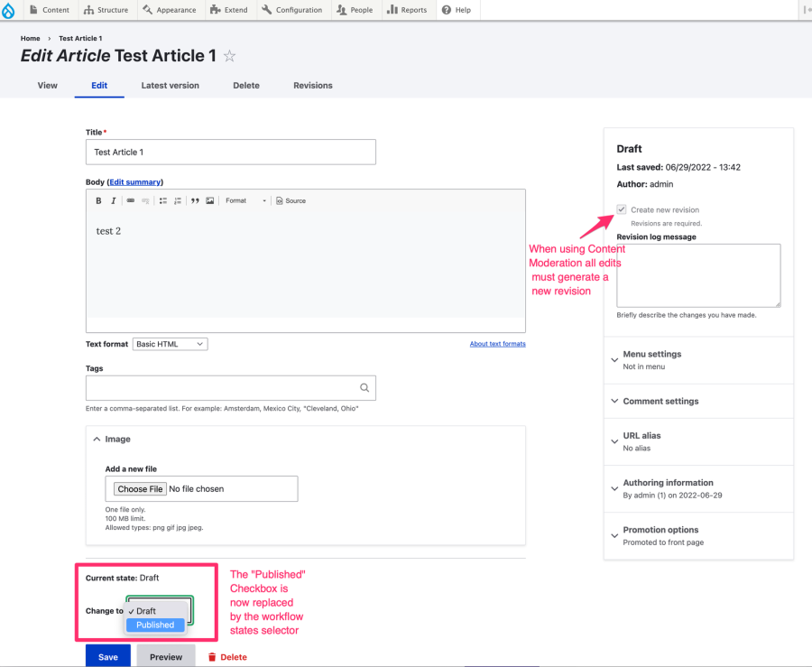The height and width of the screenshot is (667, 812).
Task: Click inside the body text area
Action: click(306, 264)
